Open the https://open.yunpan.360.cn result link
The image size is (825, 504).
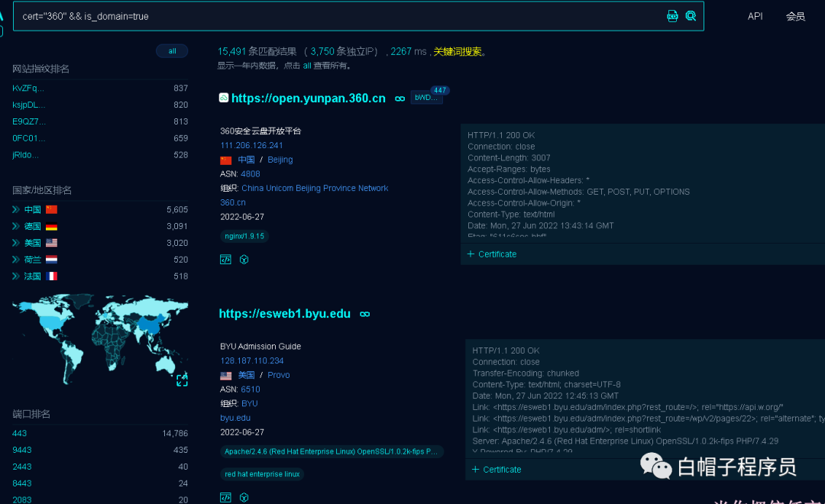(x=309, y=99)
